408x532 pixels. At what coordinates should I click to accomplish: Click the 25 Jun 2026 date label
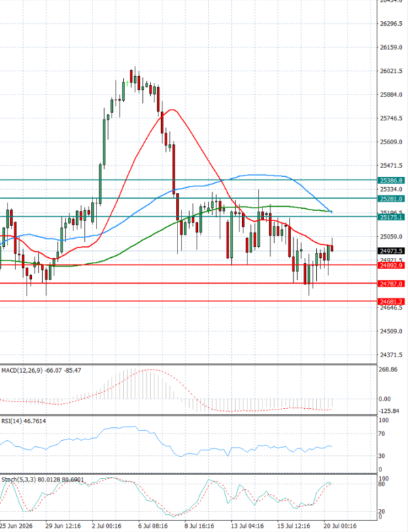[x=16, y=526]
